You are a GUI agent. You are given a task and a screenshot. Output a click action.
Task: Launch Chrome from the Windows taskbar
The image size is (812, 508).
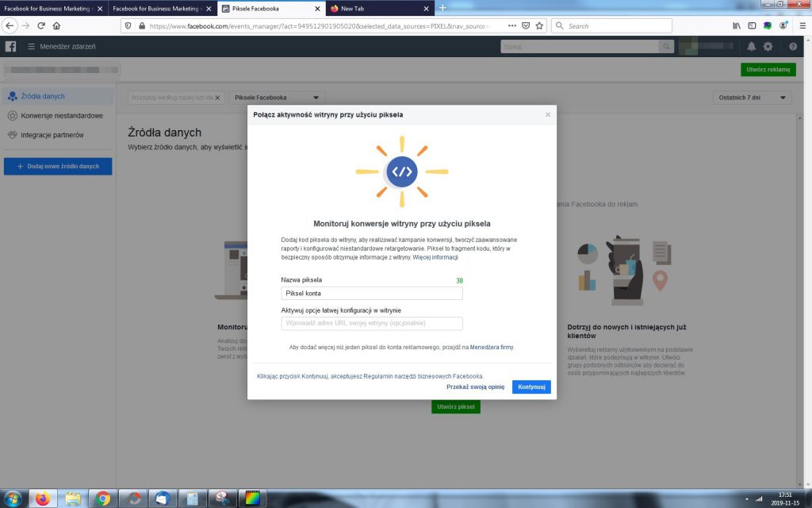tap(102, 498)
